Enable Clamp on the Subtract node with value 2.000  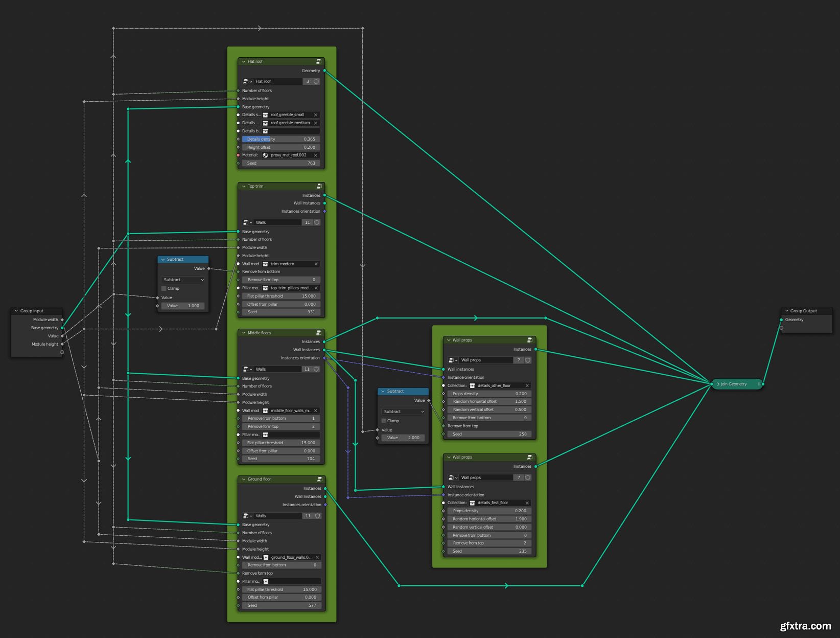pyautogui.click(x=384, y=421)
